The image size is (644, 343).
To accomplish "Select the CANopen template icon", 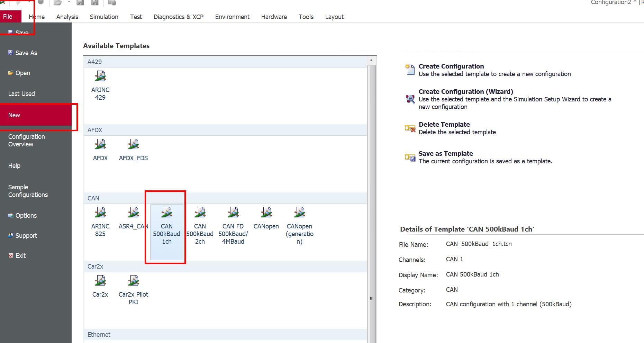I will [266, 212].
